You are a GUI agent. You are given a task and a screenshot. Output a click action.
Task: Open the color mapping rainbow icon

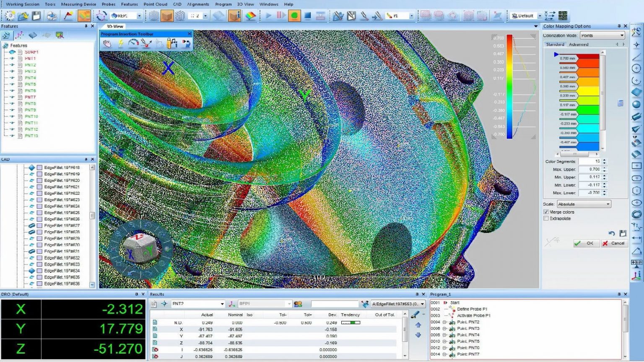(x=250, y=16)
